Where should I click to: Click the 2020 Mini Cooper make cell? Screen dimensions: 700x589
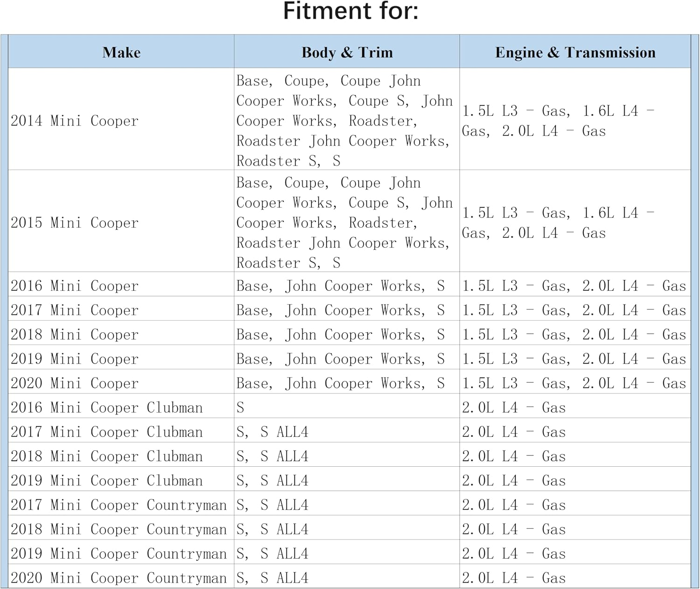click(x=75, y=383)
